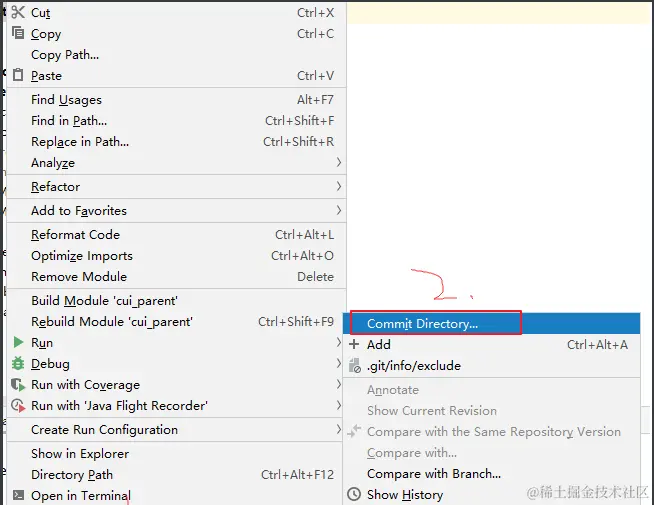
Task: Click the scissors Cut icon
Action: [x=18, y=13]
